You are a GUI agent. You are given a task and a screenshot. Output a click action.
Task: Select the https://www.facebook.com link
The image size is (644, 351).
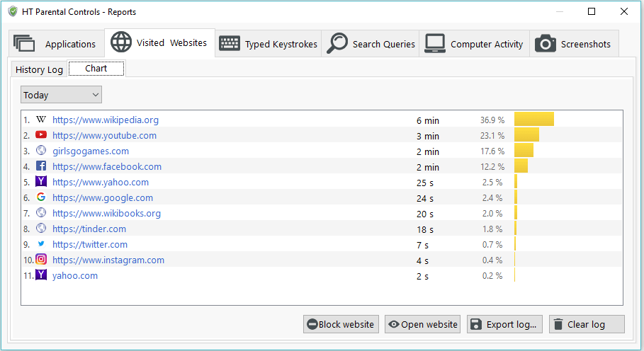tap(107, 166)
